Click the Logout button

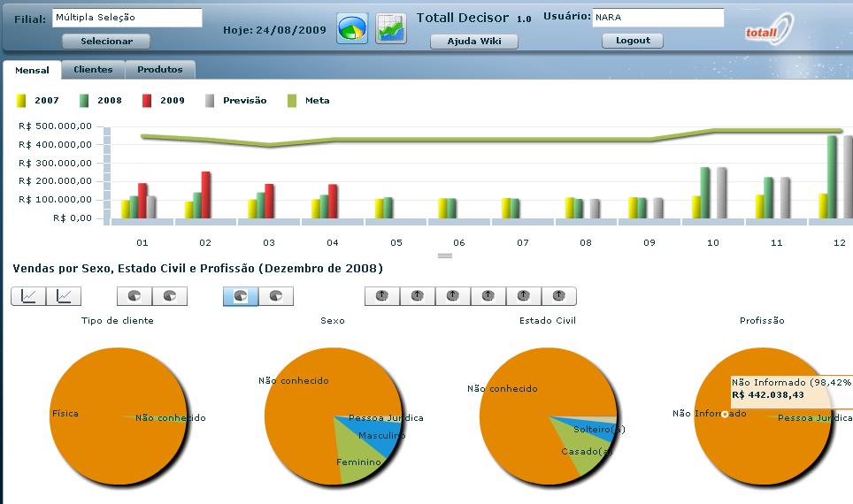coord(633,41)
